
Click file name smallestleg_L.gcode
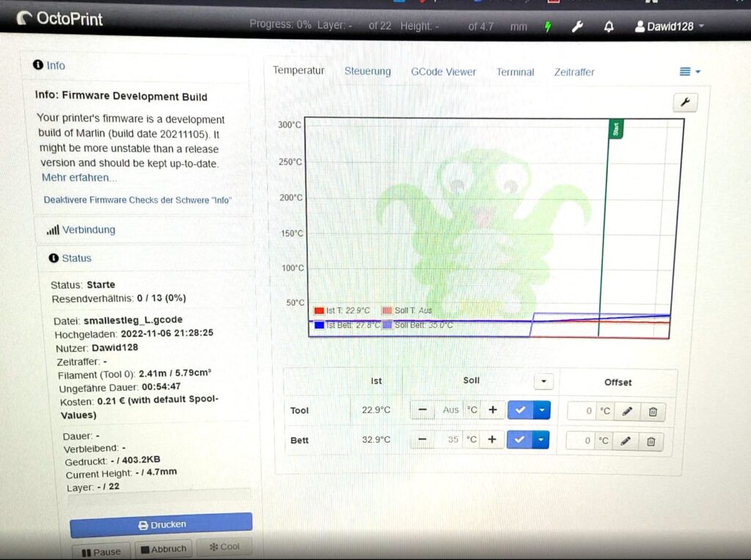coord(133,320)
